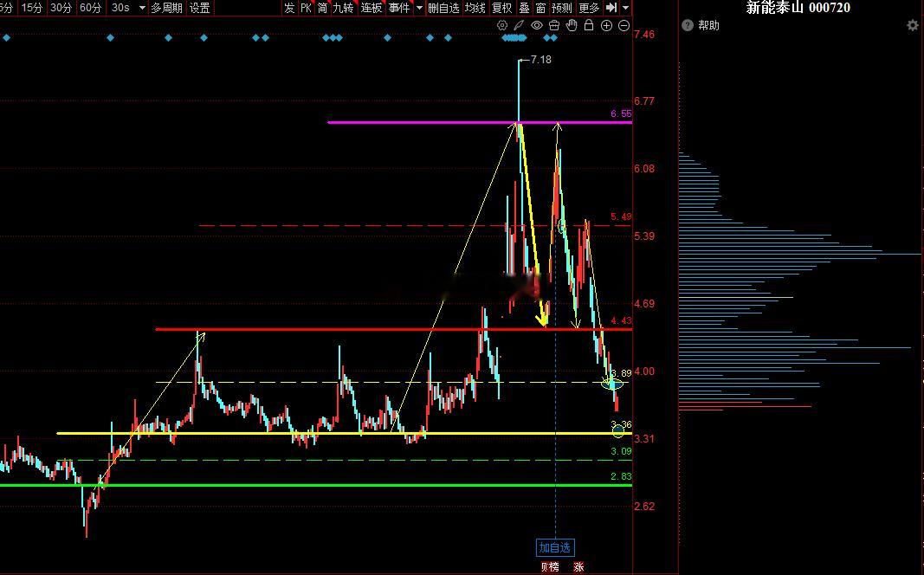Click the 删自选 button
Screen dimensions: 924x575
443,8
